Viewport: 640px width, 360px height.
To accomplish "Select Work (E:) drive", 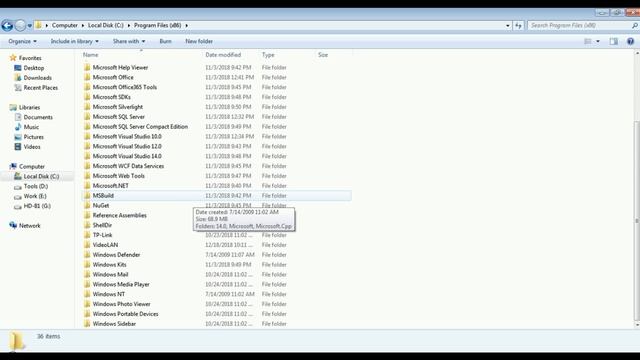I will 35,196.
